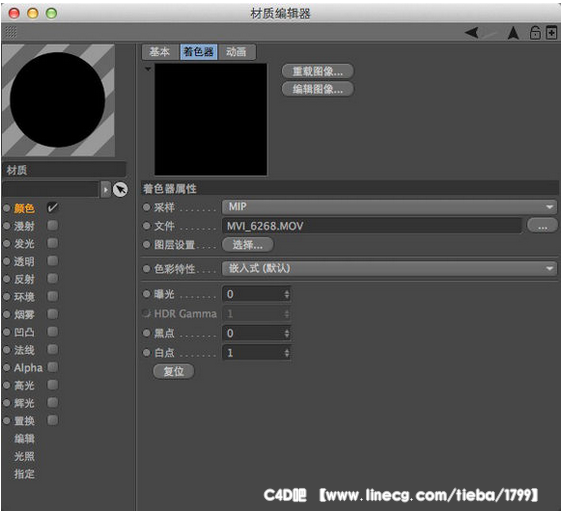Click the browse file ellipsis button
The width and height of the screenshot is (564, 512).
[542, 226]
